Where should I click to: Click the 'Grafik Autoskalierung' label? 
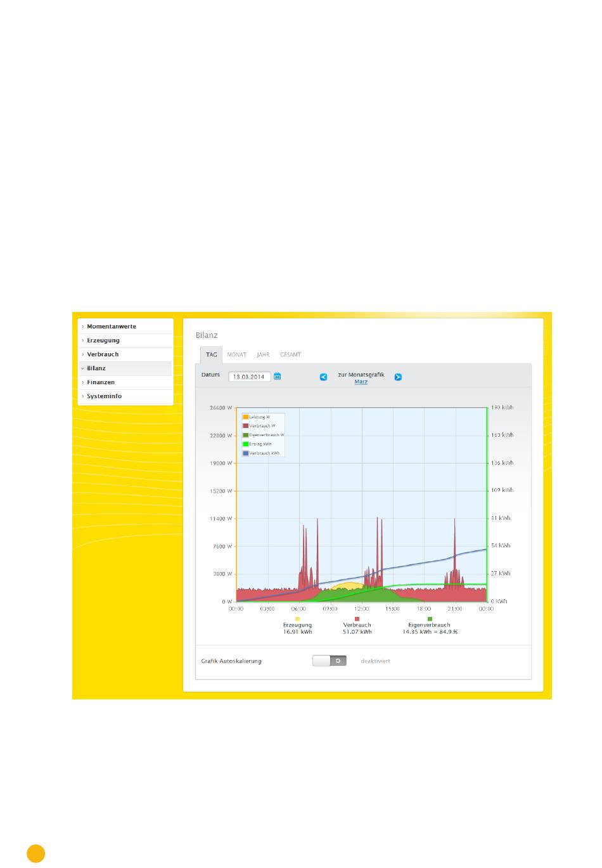231,661
